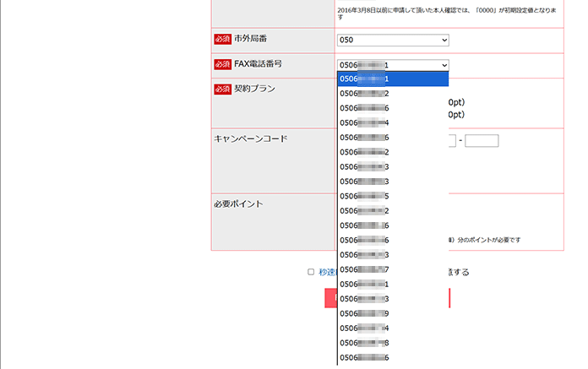The image size is (588, 369).
Task: Click the red 必須 badge beside 市外局番
Action: [x=222, y=40]
